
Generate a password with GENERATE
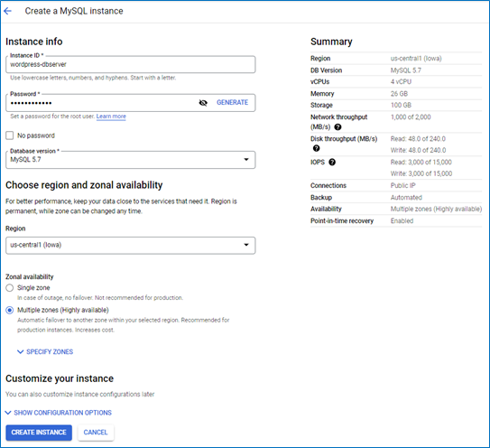click(233, 103)
